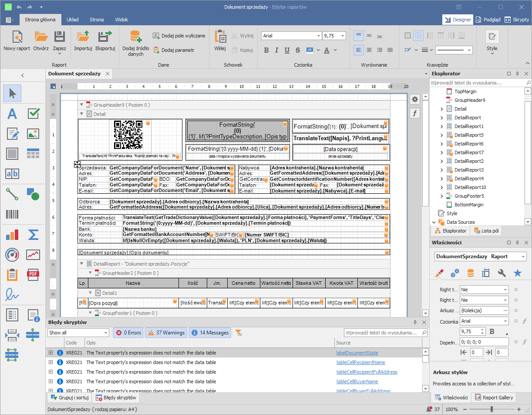Pick the Line control tool

coord(12,194)
